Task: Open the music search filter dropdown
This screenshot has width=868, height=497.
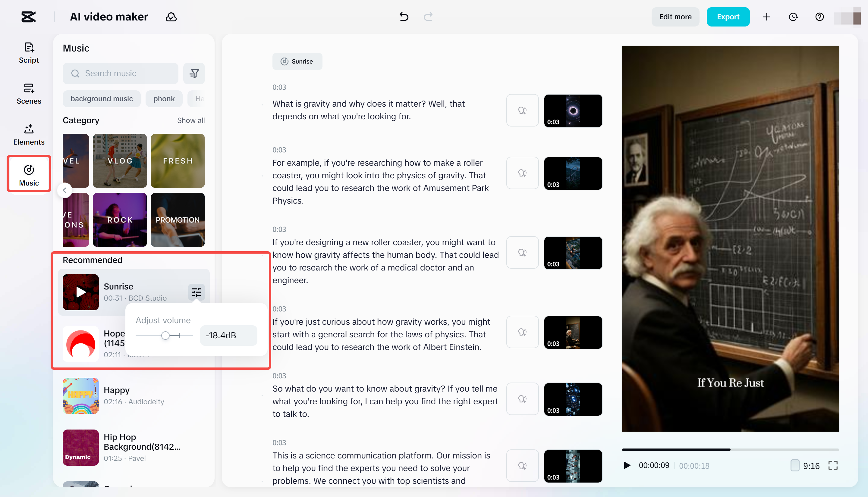Action: tap(193, 73)
